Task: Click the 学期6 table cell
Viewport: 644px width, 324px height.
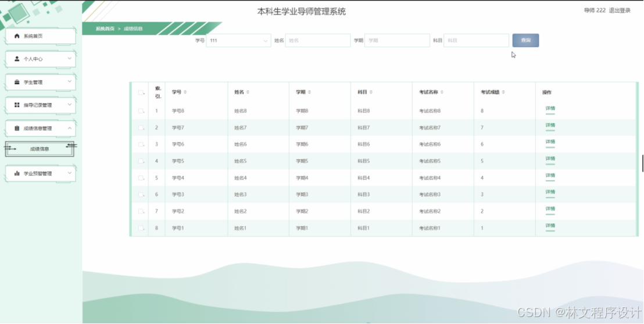Action: 302,144
